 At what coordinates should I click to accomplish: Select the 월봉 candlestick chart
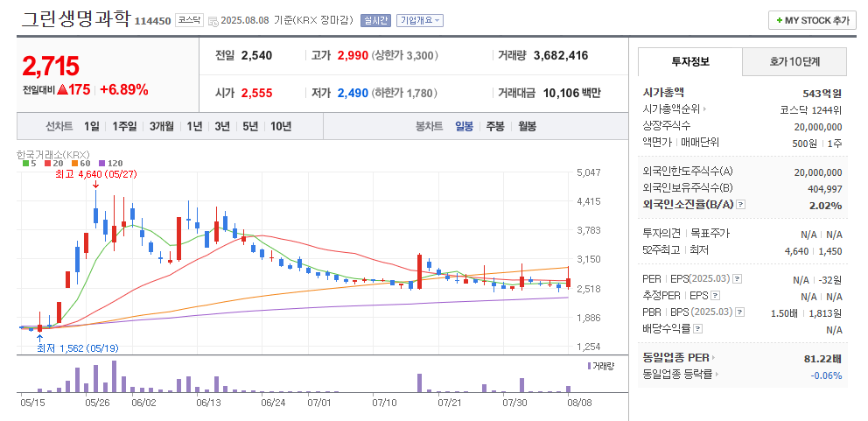(x=527, y=126)
